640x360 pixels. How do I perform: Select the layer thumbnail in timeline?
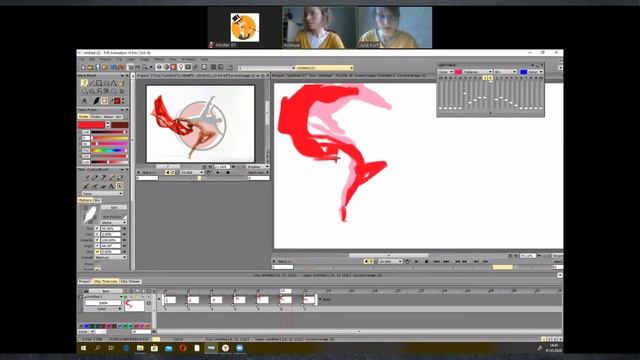point(134,305)
